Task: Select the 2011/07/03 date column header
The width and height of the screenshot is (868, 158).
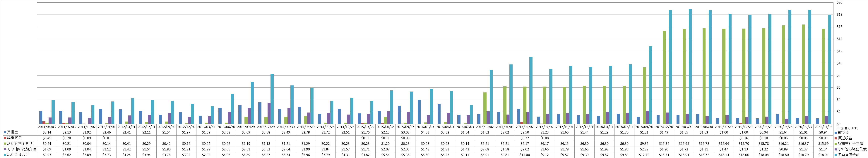Action: point(67,127)
